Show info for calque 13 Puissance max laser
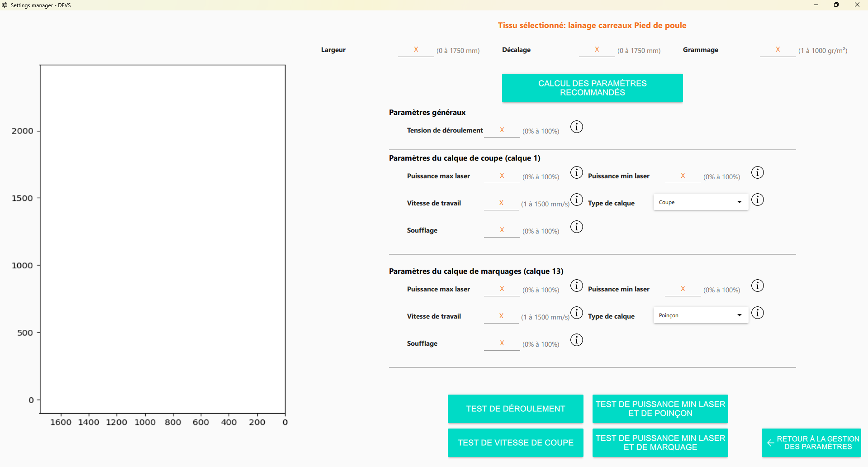 pos(576,286)
